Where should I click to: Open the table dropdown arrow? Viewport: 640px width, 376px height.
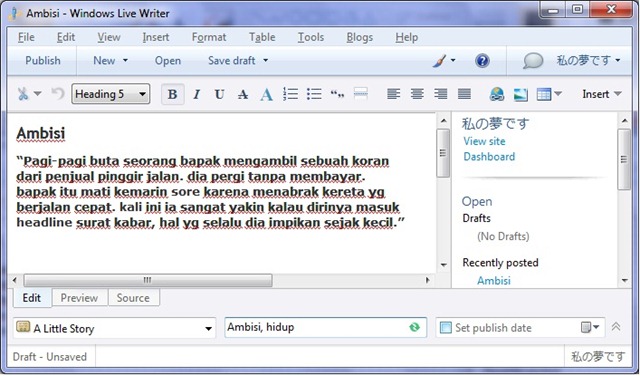[x=558, y=93]
